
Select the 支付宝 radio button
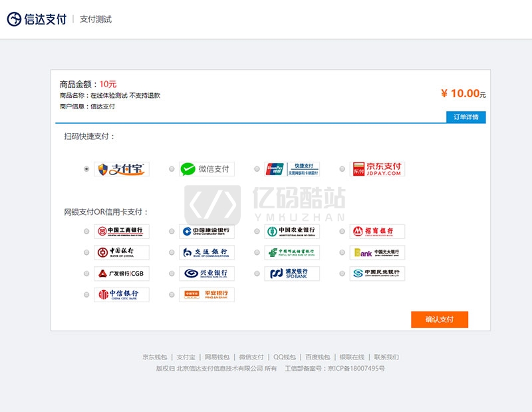pyautogui.click(x=86, y=169)
